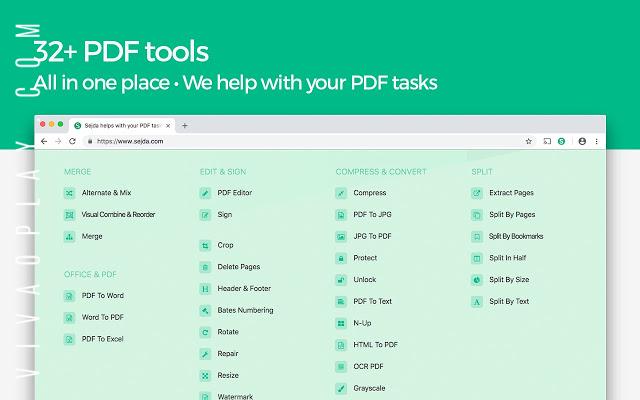
Task: Close the Sejda browser tab
Action: (x=168, y=126)
